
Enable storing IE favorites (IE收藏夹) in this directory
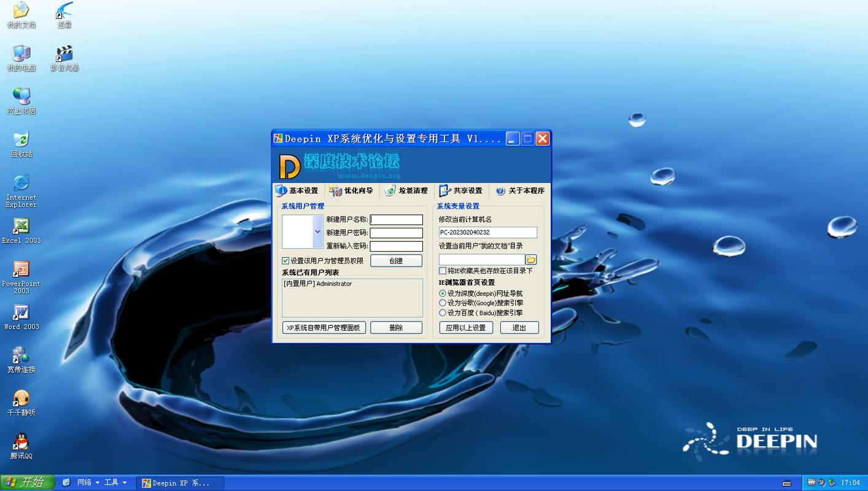443,271
